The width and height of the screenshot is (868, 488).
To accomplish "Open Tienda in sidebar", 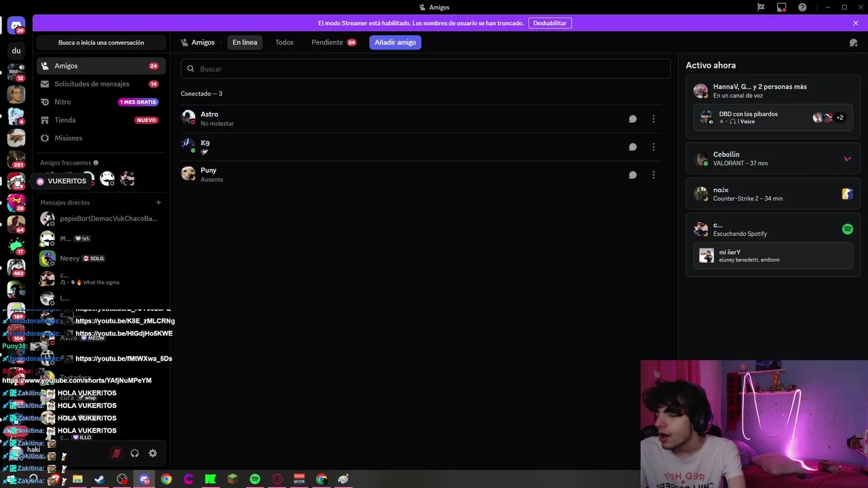I will coord(101,120).
